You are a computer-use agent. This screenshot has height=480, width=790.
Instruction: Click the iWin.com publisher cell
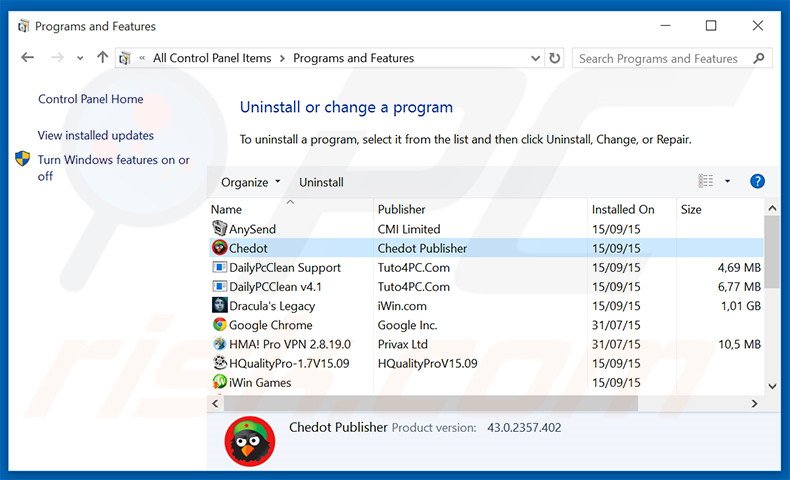click(x=402, y=306)
